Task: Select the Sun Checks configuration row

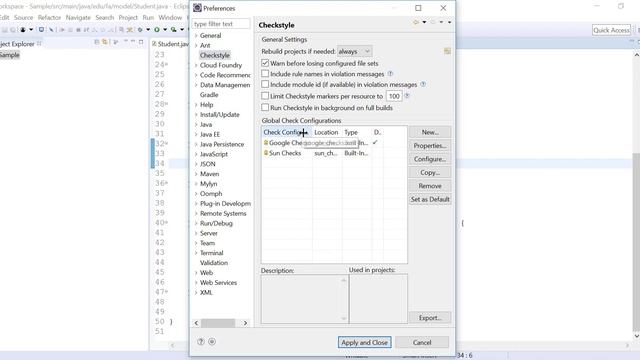Action: 334,153
